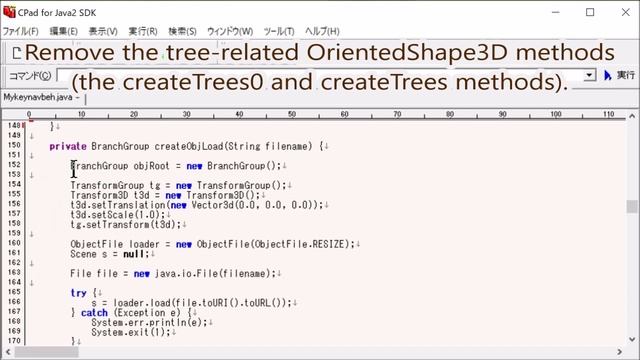
Task: Open the ファイル(F) menu
Action: point(20,31)
